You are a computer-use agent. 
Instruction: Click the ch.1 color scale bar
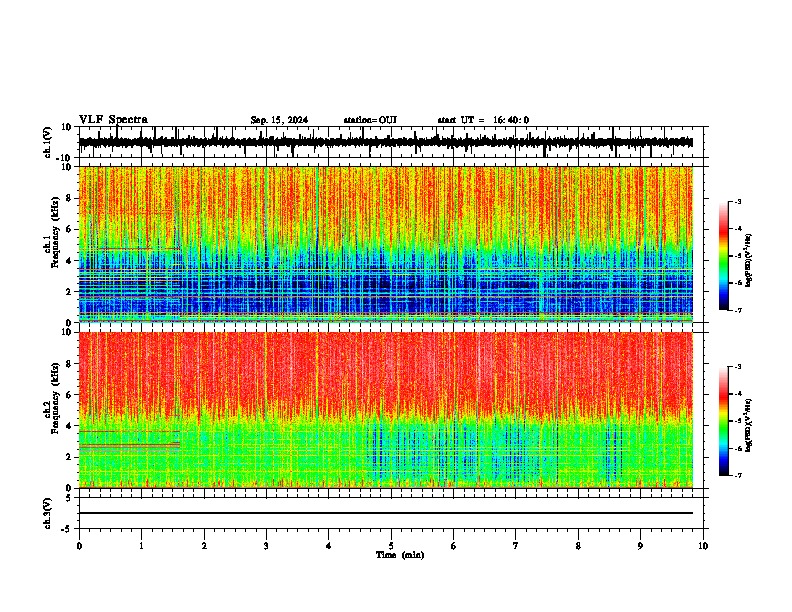pyautogui.click(x=724, y=256)
